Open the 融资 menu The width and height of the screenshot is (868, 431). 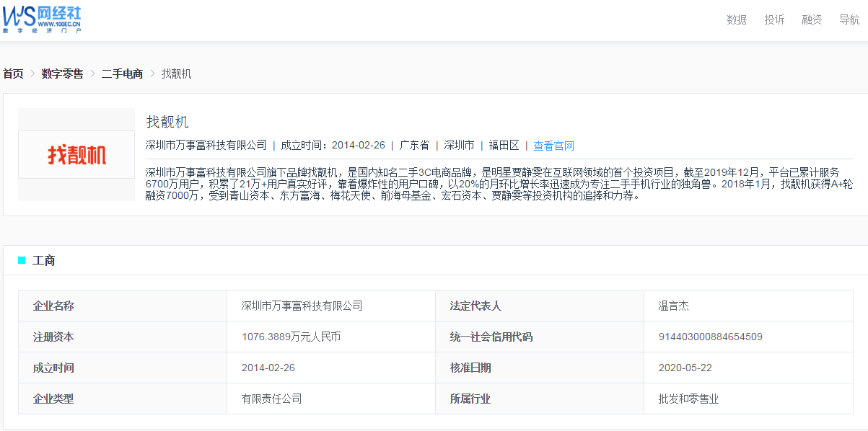click(x=812, y=19)
